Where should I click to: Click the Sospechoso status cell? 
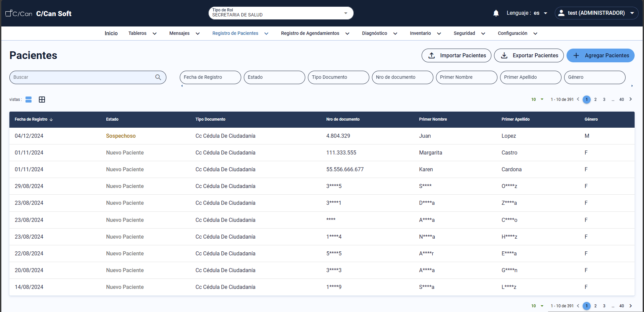pos(121,136)
